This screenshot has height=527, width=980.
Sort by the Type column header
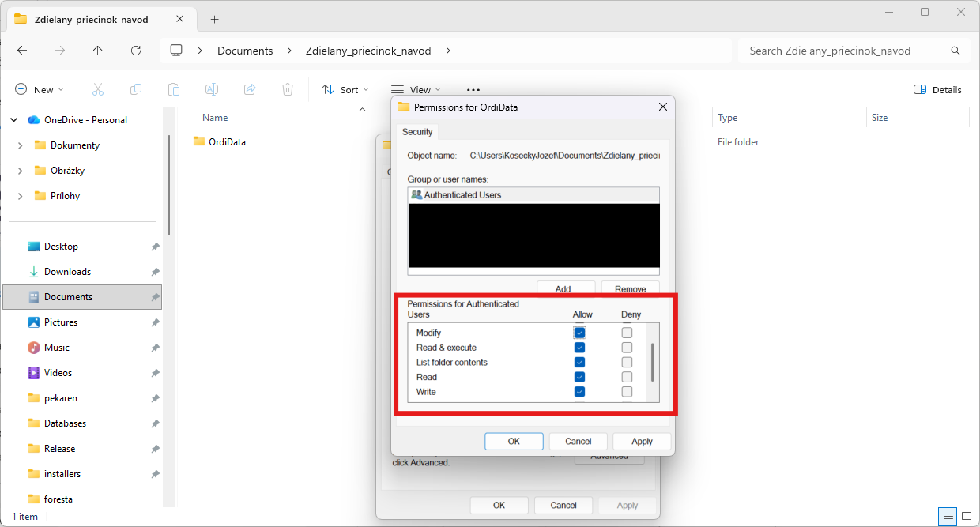(x=728, y=118)
